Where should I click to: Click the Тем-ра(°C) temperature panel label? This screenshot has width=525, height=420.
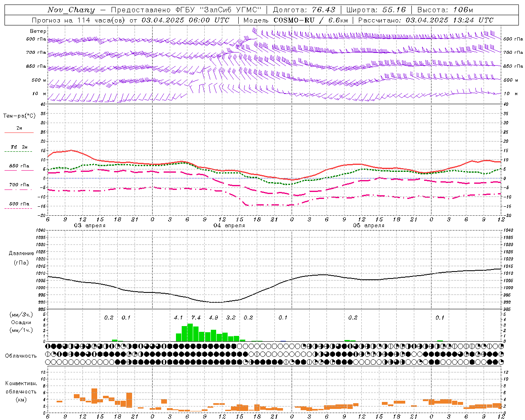19,116
